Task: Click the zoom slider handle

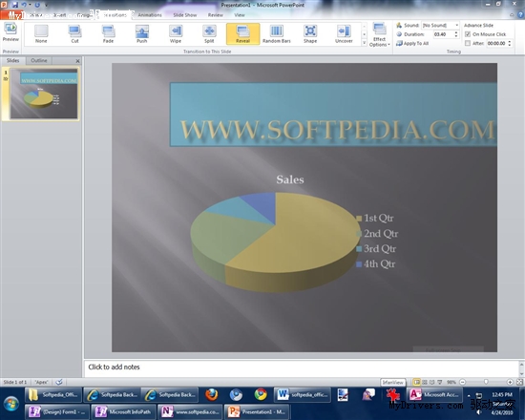Action: pos(486,382)
